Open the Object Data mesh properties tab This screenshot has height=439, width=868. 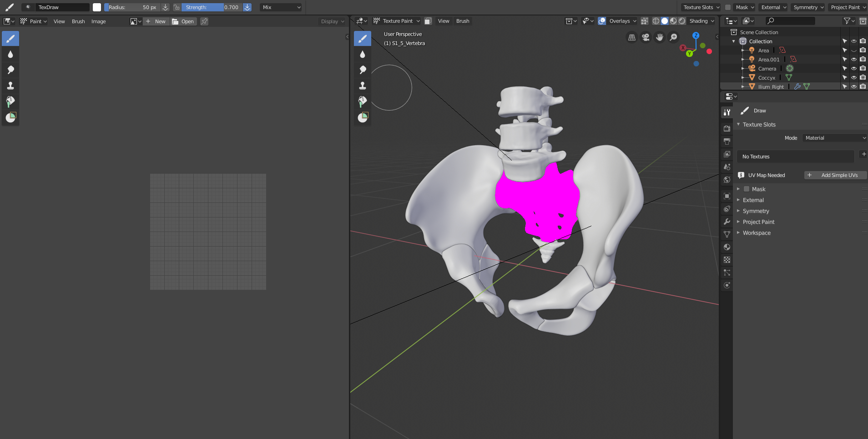pos(727,234)
